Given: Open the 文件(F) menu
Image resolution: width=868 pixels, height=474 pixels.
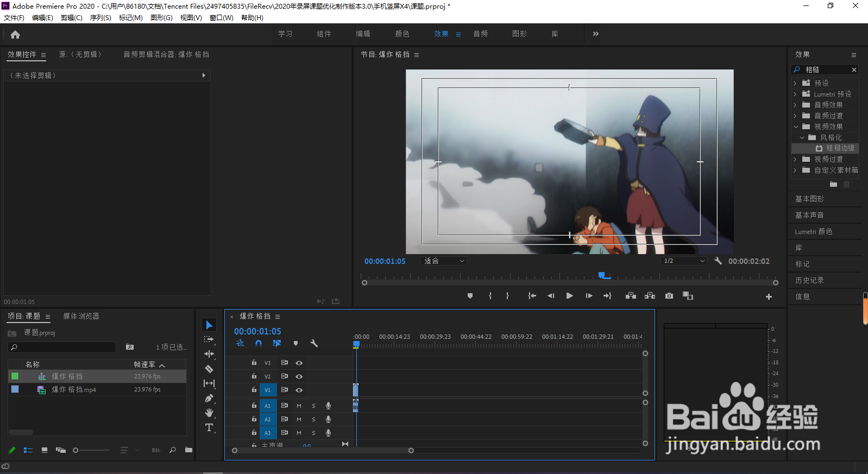Looking at the screenshot, I should (14, 18).
